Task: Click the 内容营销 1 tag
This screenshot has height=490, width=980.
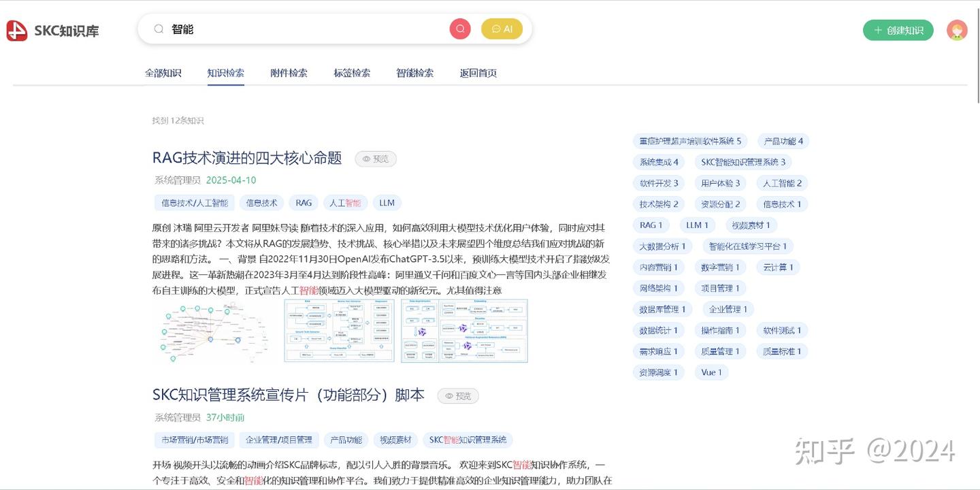Action: (x=659, y=267)
